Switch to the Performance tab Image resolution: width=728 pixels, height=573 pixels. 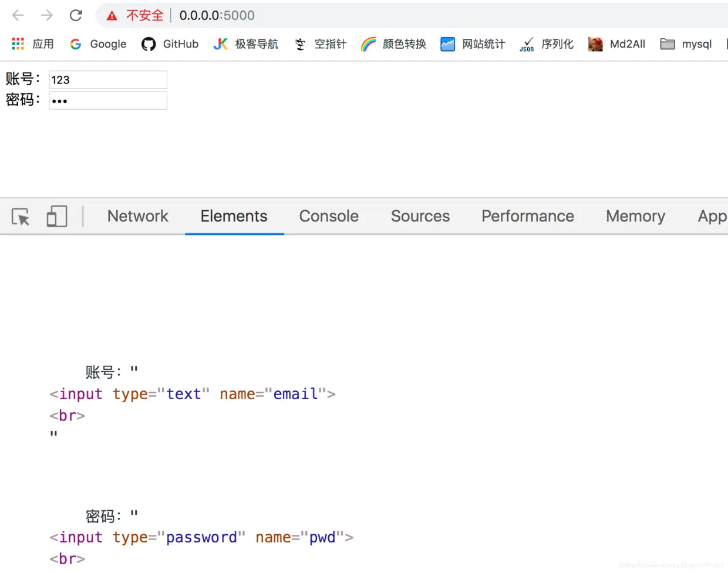point(528,216)
